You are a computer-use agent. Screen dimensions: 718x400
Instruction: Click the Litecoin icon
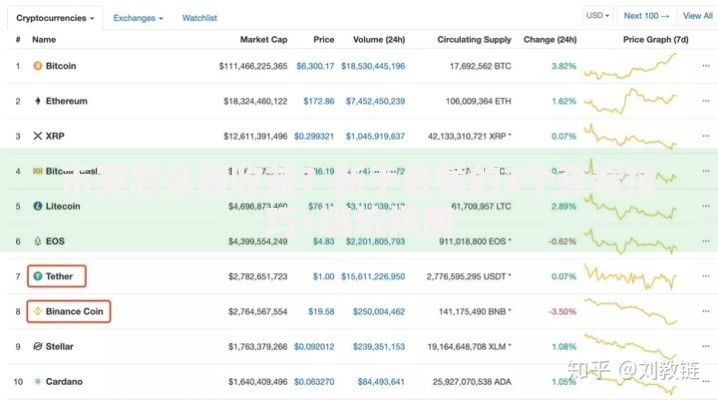(x=38, y=206)
